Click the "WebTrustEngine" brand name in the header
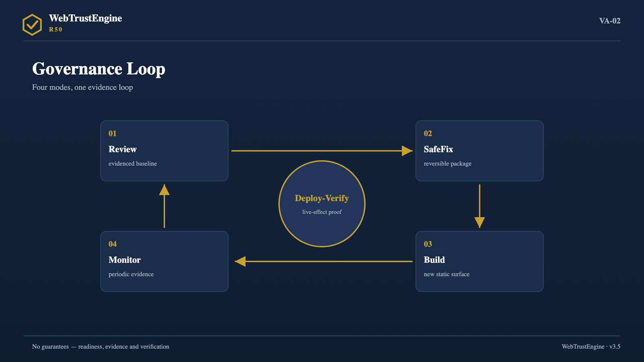Screen dimensions: 644x362 85,19
